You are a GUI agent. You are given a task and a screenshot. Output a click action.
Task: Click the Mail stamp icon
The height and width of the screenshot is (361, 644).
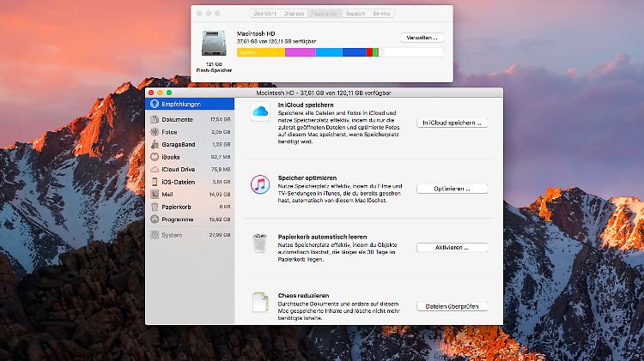(x=155, y=195)
